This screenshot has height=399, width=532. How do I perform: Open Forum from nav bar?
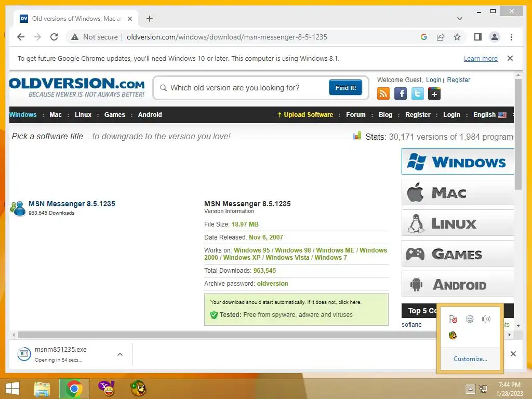click(x=356, y=115)
